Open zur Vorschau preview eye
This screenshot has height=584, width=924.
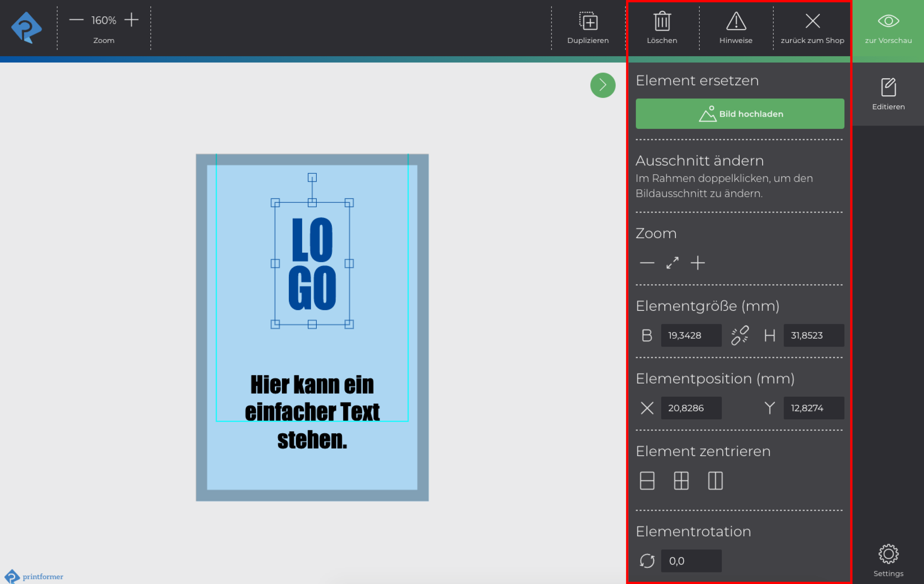tap(888, 22)
